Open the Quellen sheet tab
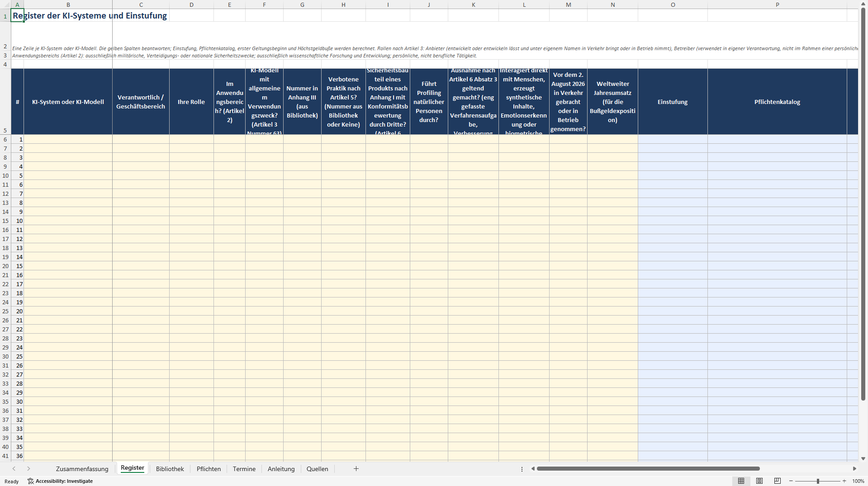This screenshot has width=868, height=486. [318, 469]
